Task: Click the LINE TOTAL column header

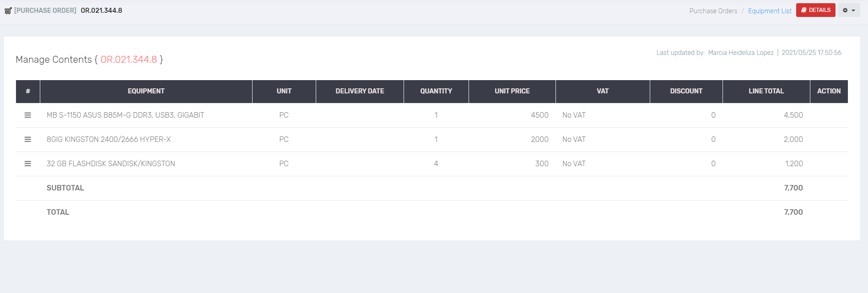Action: pyautogui.click(x=766, y=91)
